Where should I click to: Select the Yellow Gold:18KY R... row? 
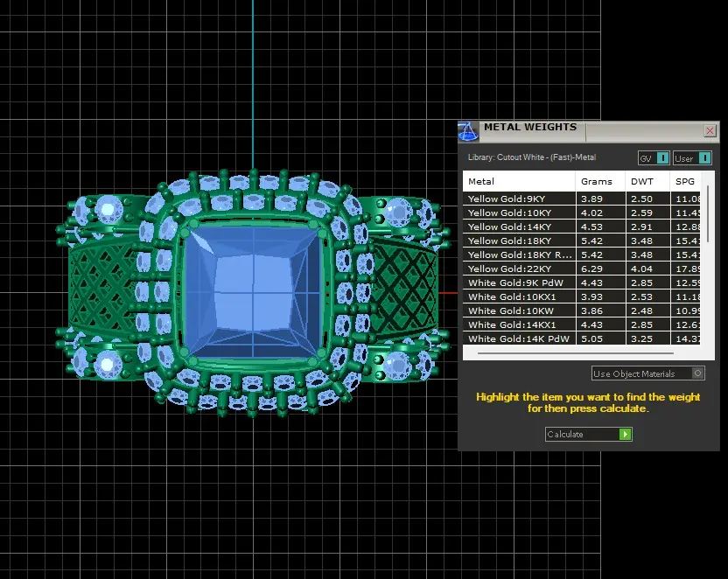click(x=581, y=255)
